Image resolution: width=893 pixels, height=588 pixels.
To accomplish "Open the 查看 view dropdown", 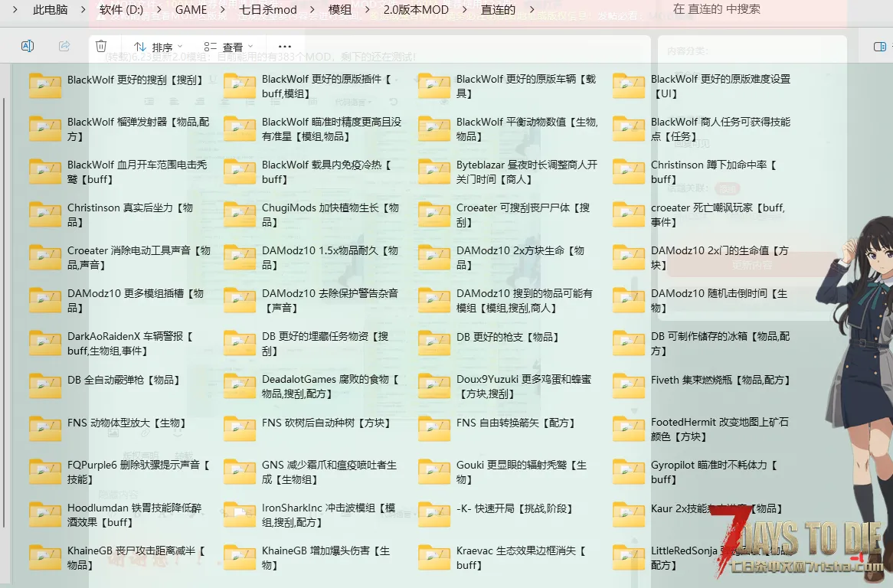I will [228, 47].
